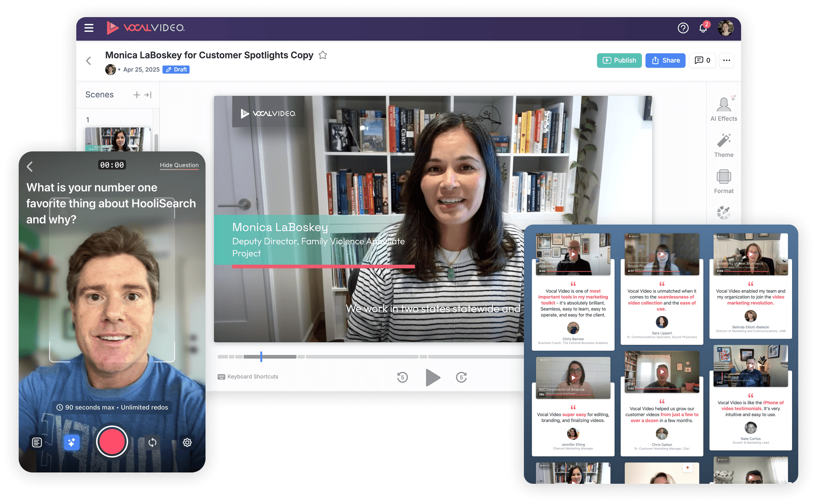Open the Format panel
This screenshot has width=817, height=504.
point(724,181)
